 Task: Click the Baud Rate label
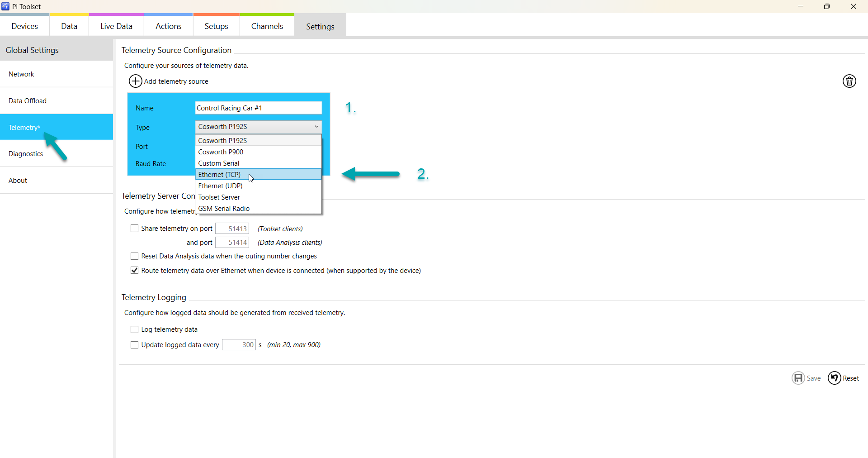(x=151, y=164)
